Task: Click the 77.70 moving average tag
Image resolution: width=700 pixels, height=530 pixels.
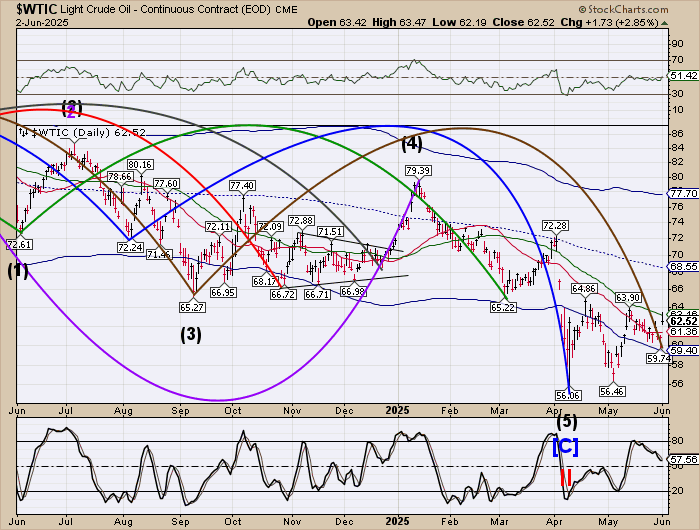Action: coord(683,193)
